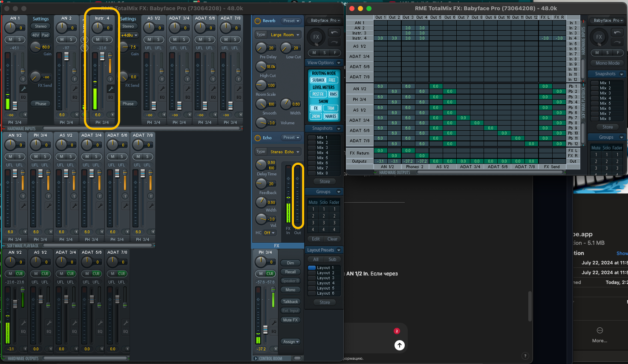
Task: Click the Dim button in Control Room
Action: click(290, 263)
